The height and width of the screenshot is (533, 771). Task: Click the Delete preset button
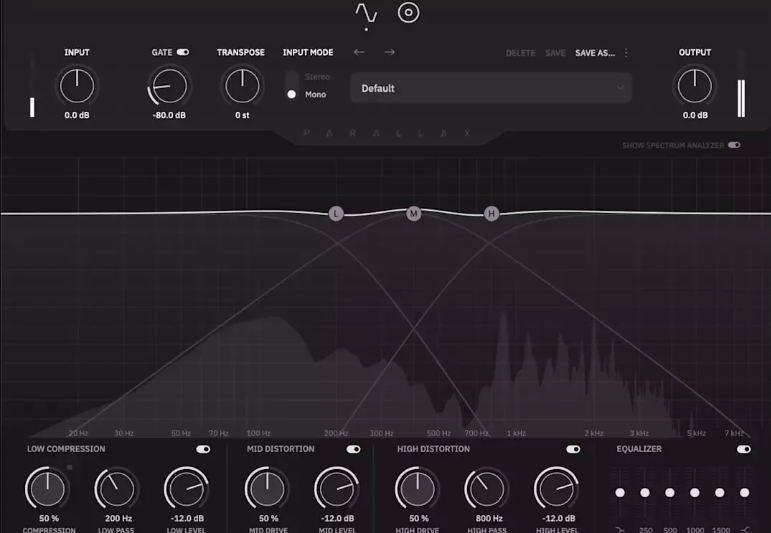click(520, 53)
